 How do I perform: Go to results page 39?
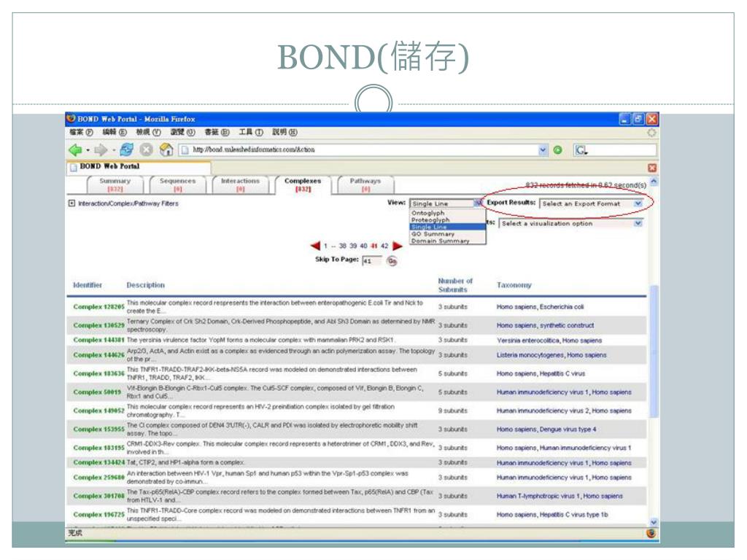(353, 246)
